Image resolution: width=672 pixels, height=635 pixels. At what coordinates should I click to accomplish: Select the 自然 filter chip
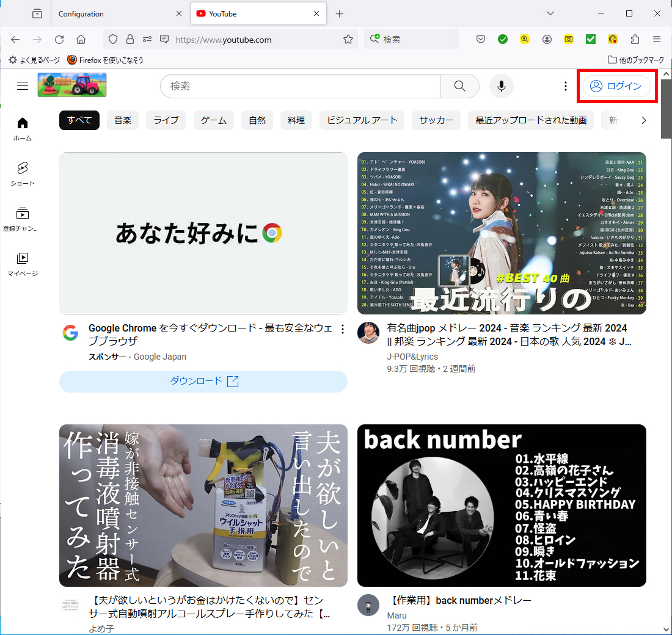click(257, 120)
